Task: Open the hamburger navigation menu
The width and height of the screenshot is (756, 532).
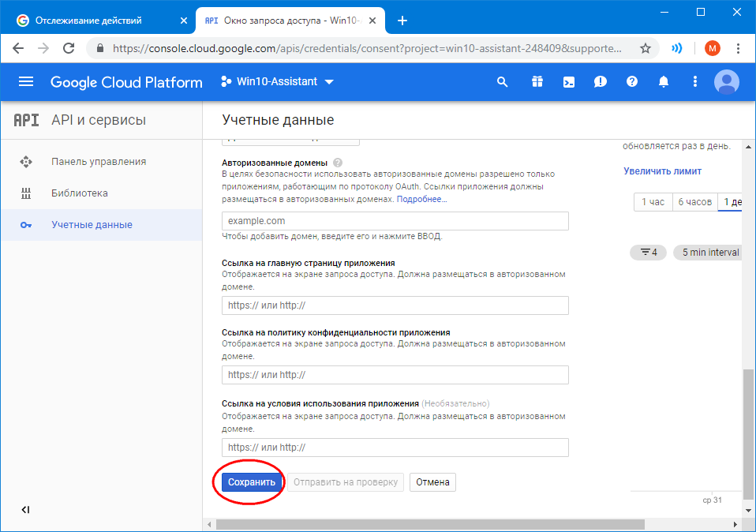Action: [x=26, y=82]
